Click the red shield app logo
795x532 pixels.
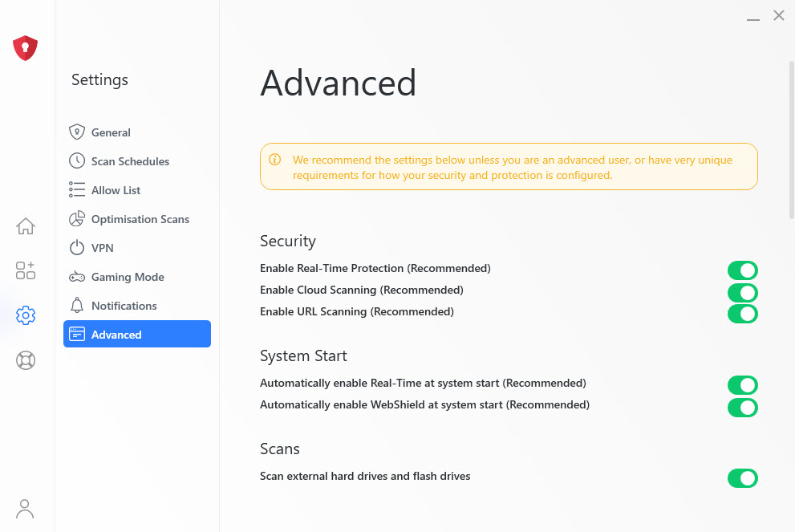click(x=26, y=48)
